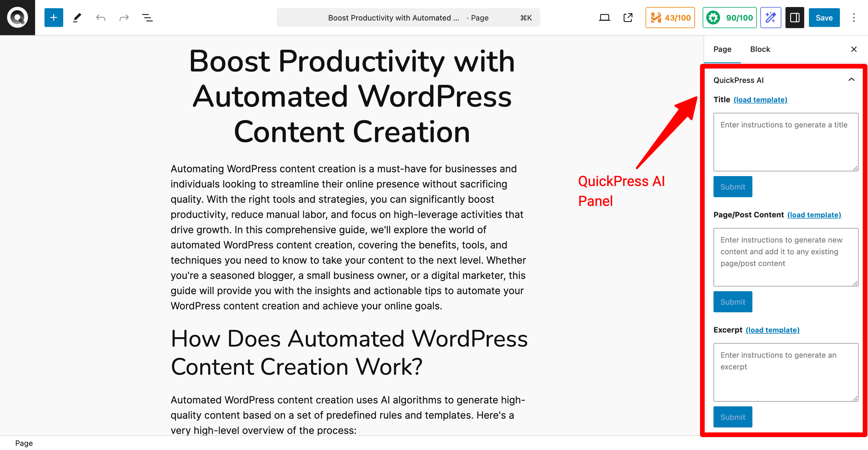Open the command palette title bar
The image size is (868, 450).
pyautogui.click(x=408, y=18)
